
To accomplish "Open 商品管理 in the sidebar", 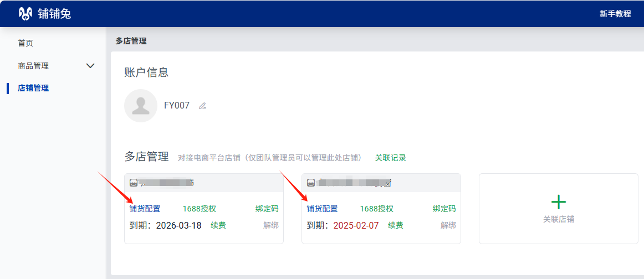I will click(x=33, y=66).
